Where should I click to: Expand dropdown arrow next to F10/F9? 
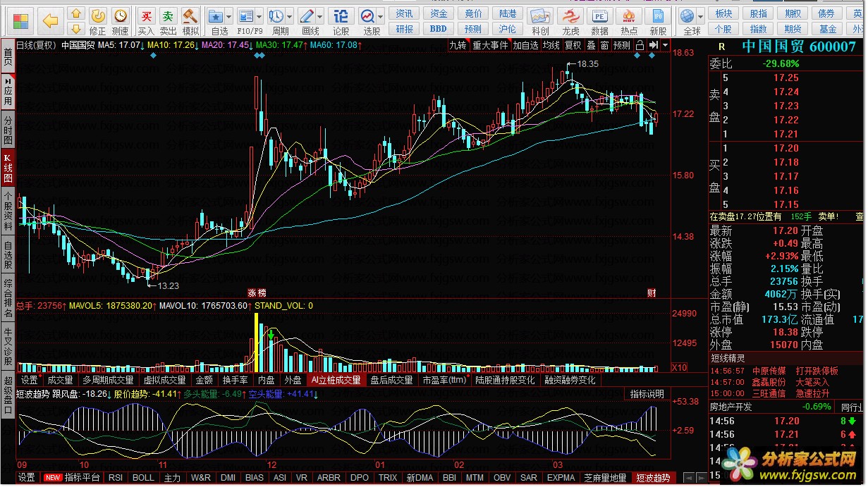pyautogui.click(x=260, y=16)
